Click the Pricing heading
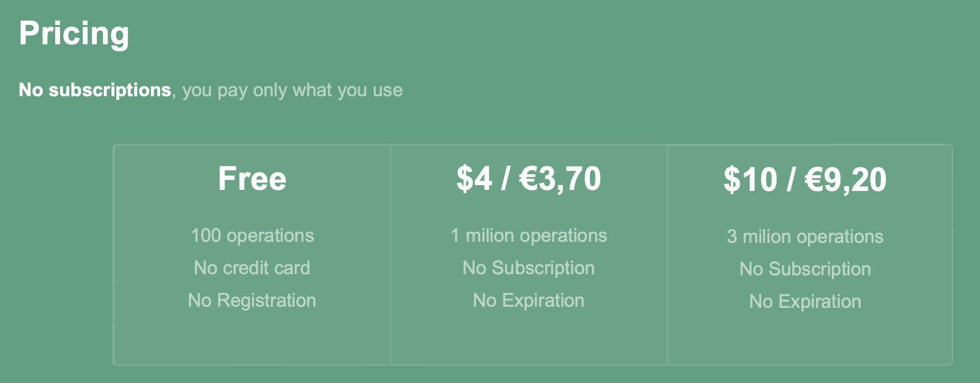Viewport: 980px width, 383px height. 74,34
